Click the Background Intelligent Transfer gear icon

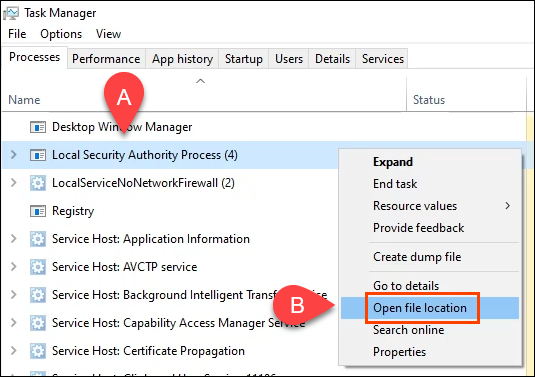pos(38,295)
